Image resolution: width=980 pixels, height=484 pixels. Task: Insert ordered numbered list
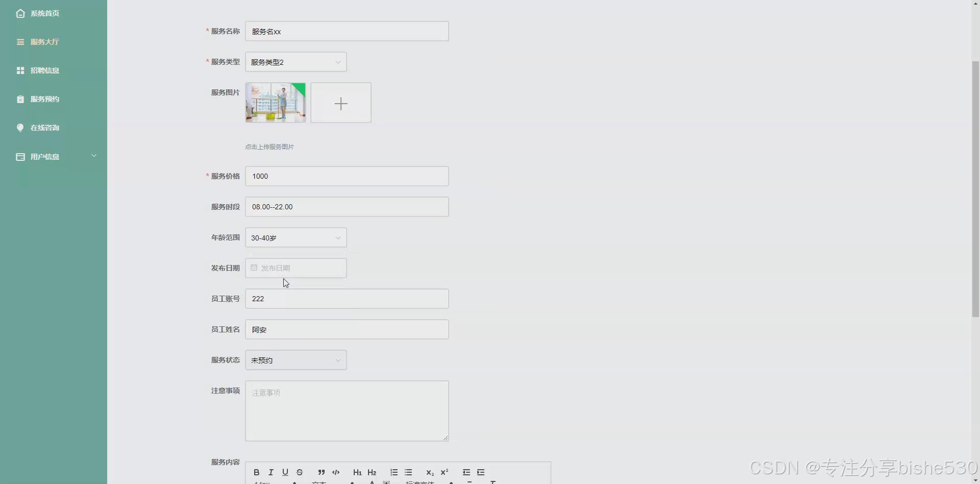point(394,472)
